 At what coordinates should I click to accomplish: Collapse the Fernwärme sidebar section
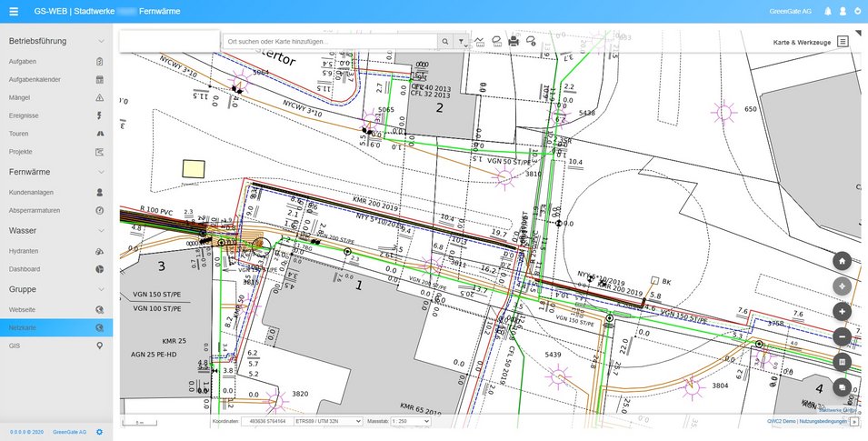pos(101,172)
